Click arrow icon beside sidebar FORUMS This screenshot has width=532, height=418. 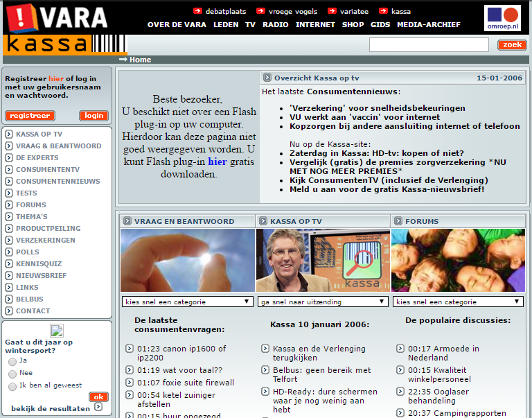[9, 204]
